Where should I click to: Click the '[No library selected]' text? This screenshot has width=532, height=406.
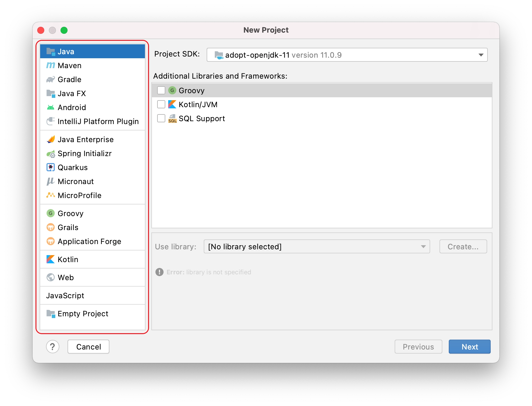[245, 247]
